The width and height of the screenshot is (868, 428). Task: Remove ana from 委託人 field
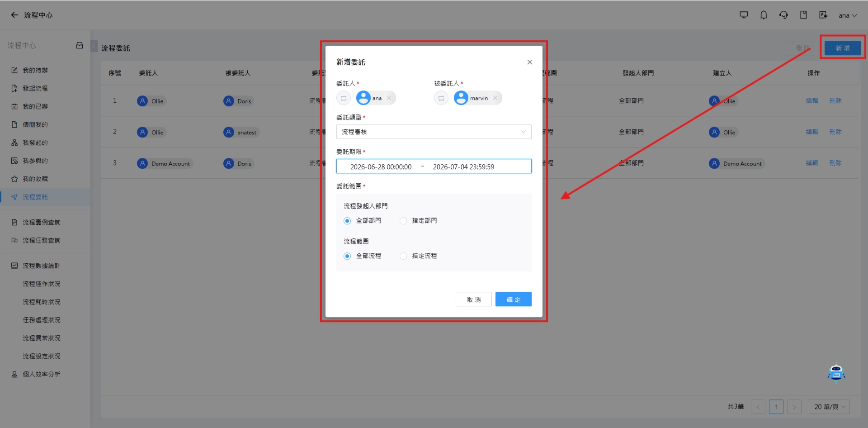coord(389,98)
